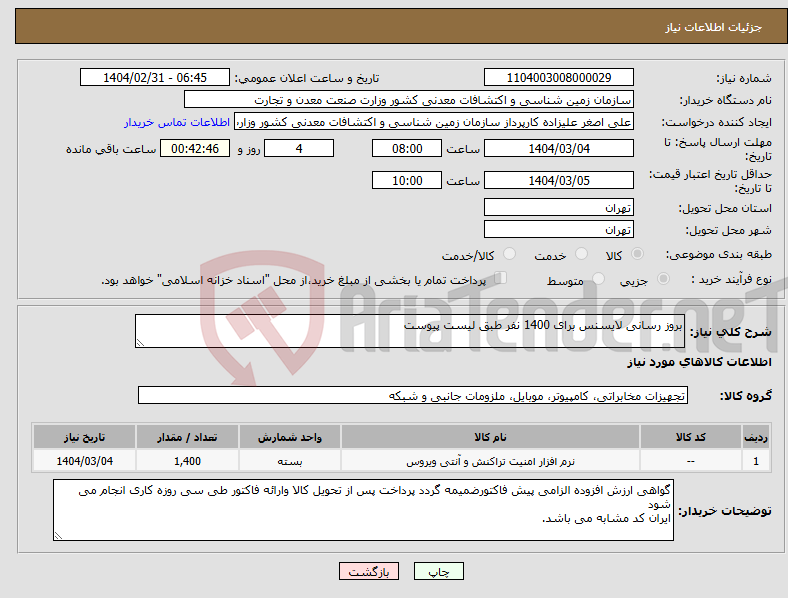Click the buyer notes textarea resize grip
This screenshot has height=598, width=788.
point(58,536)
